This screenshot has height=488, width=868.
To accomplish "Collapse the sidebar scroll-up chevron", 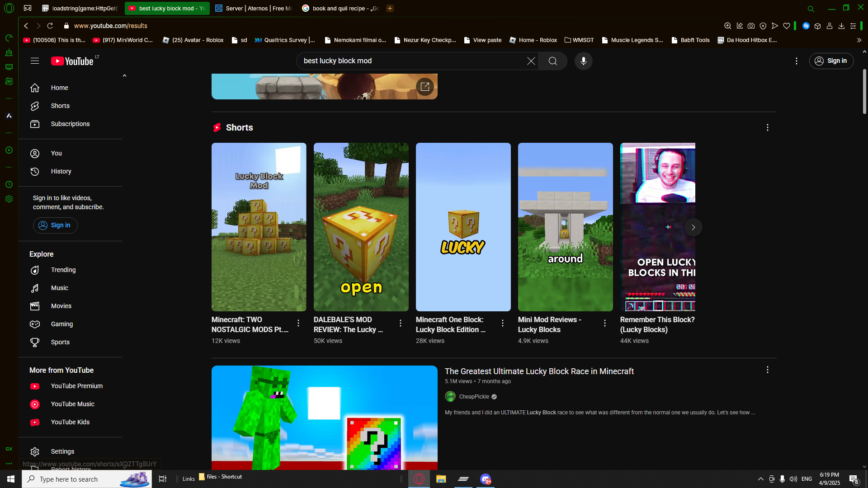I will [x=124, y=76].
